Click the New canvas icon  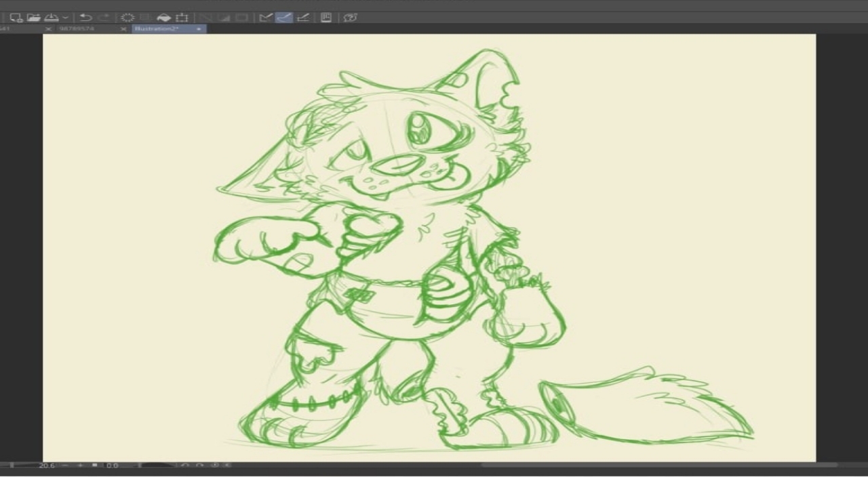click(x=16, y=18)
